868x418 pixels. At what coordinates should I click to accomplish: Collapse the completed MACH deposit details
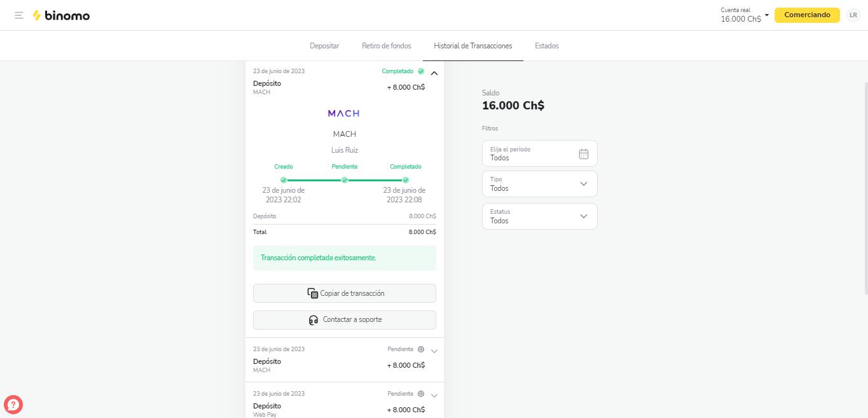coord(434,73)
